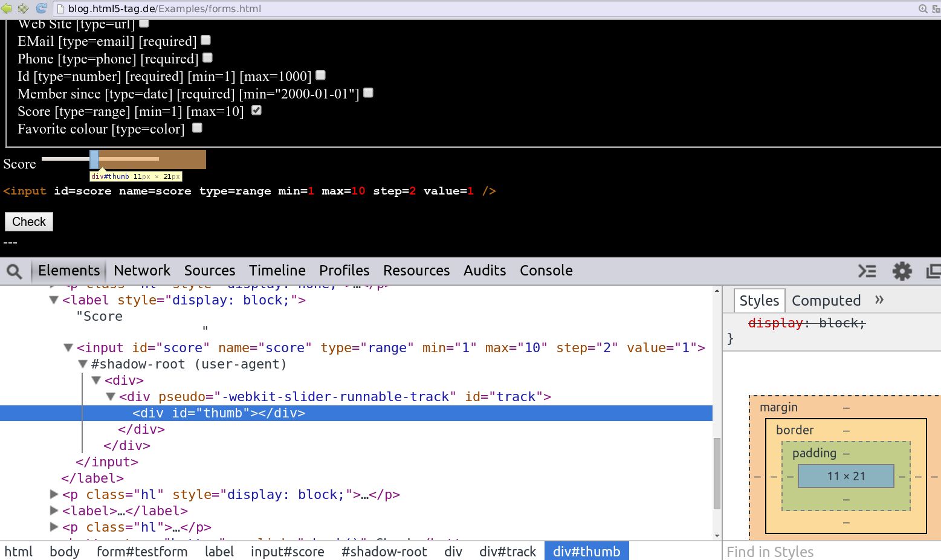Select the div id="thumb" DOM row
This screenshot has height=560, width=941.
pyautogui.click(x=356, y=413)
